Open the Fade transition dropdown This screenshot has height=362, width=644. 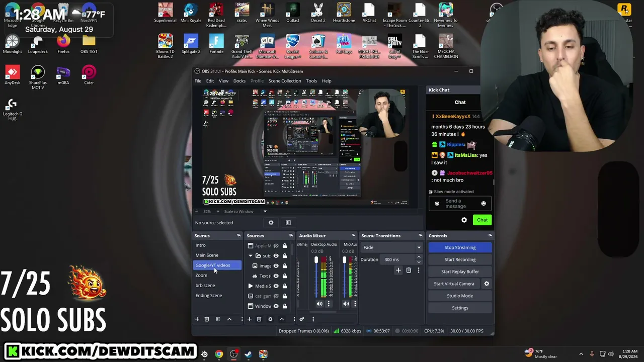pos(391,247)
